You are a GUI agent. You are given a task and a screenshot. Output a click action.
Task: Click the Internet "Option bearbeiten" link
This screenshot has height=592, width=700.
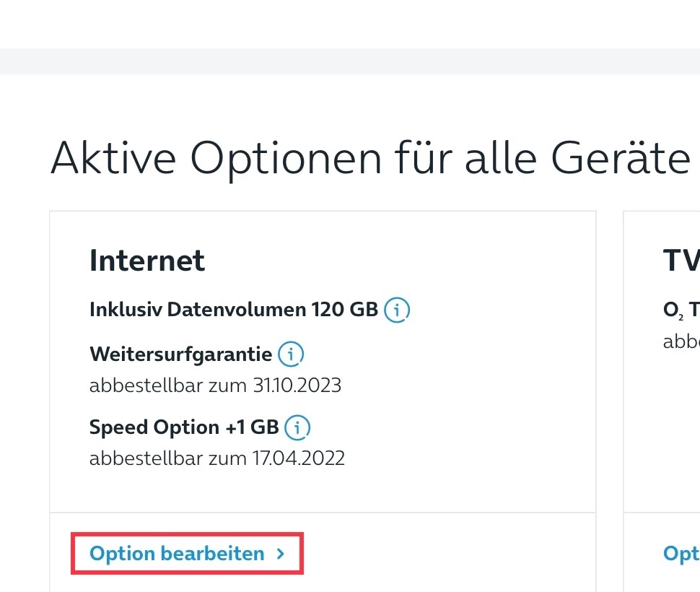pyautogui.click(x=177, y=554)
